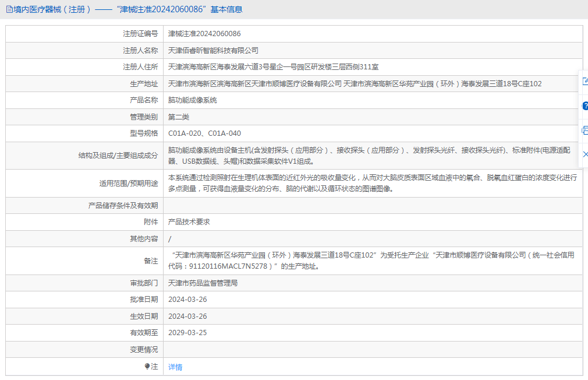Viewport: 588px width, 380px height.
Task: Select approval date 2024-03-26 in 批准日期 row
Action: pos(187,299)
